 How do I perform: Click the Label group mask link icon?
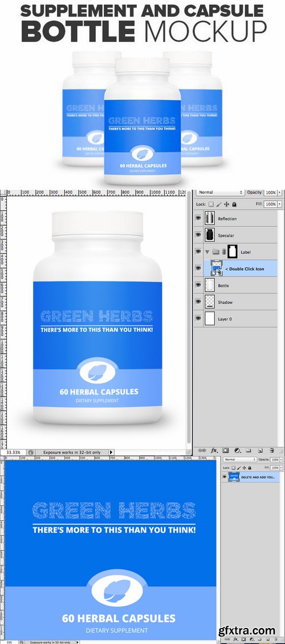point(223,252)
